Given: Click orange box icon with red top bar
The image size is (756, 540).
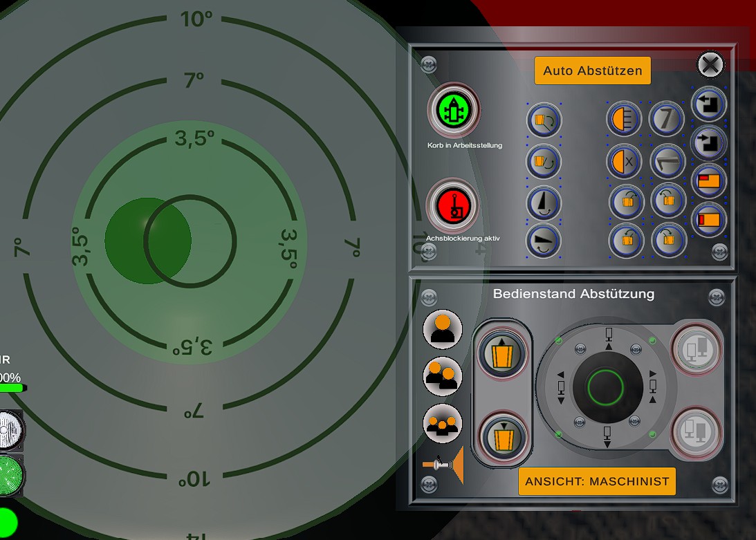Looking at the screenshot, I should [709, 181].
